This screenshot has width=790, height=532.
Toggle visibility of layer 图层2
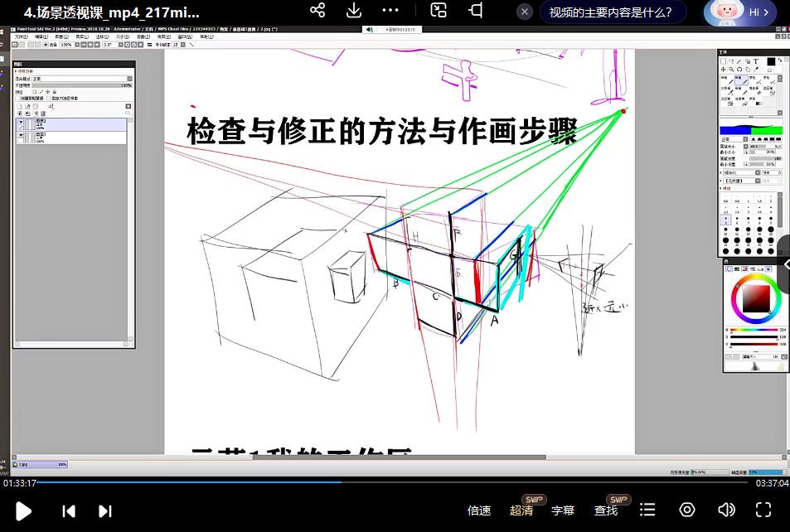click(21, 122)
